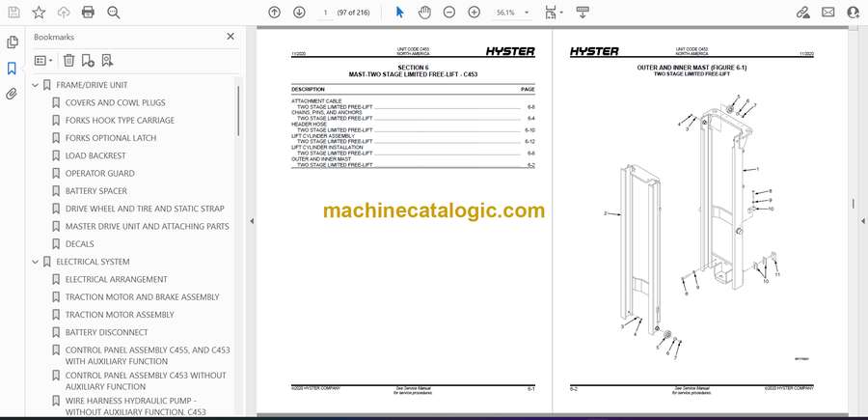Viewport: 868px width, 420px height.
Task: Jump to OPERATOR GUARD bookmark
Action: pyautogui.click(x=99, y=174)
